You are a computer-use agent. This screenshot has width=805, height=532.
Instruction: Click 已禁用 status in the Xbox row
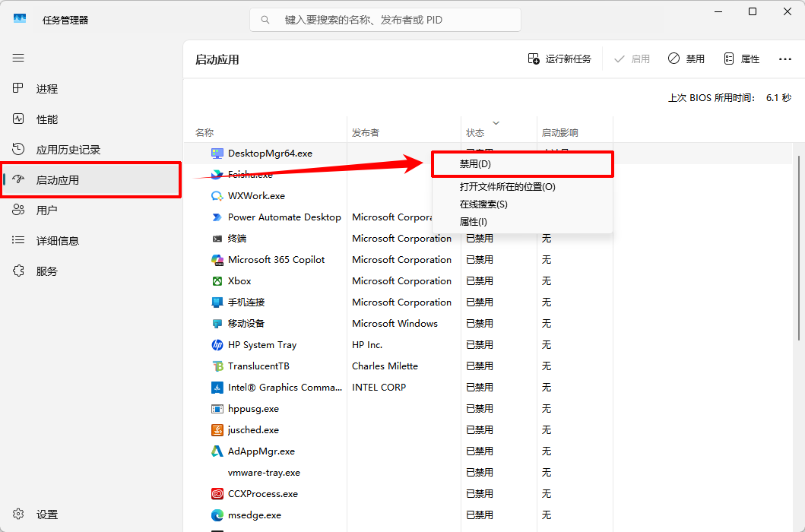(480, 281)
